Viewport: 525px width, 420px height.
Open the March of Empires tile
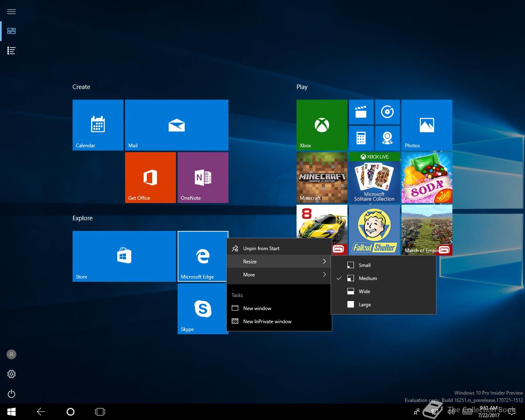(427, 230)
